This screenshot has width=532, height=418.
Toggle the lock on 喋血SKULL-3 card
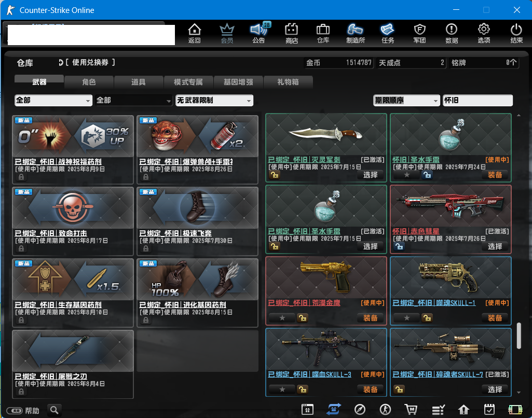(x=302, y=389)
